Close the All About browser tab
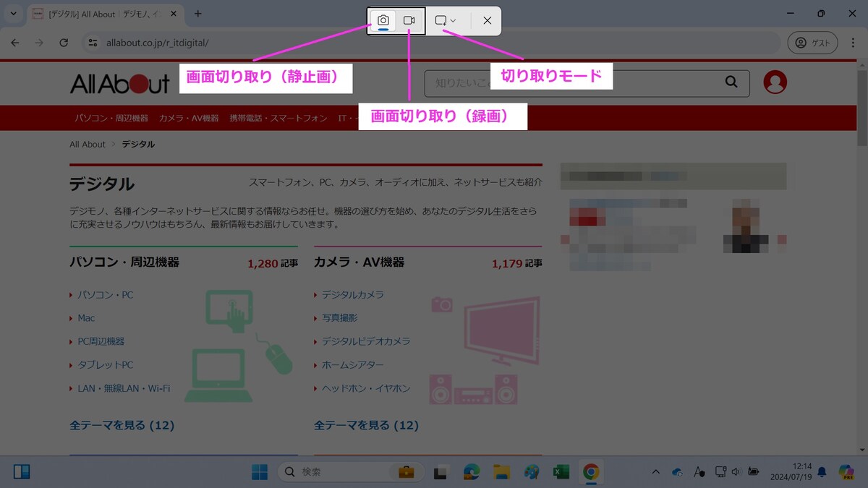This screenshot has height=488, width=868. click(x=174, y=14)
